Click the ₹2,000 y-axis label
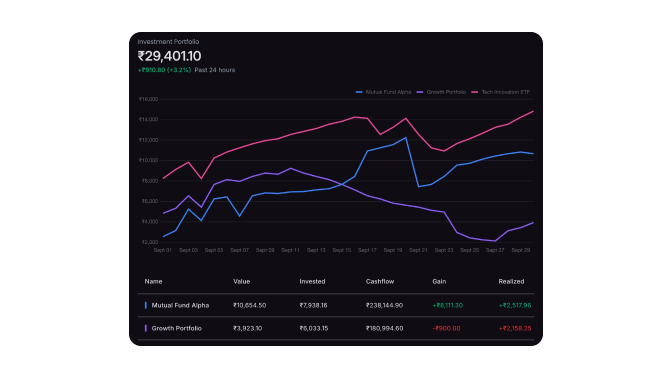The image size is (672, 378). tap(150, 242)
